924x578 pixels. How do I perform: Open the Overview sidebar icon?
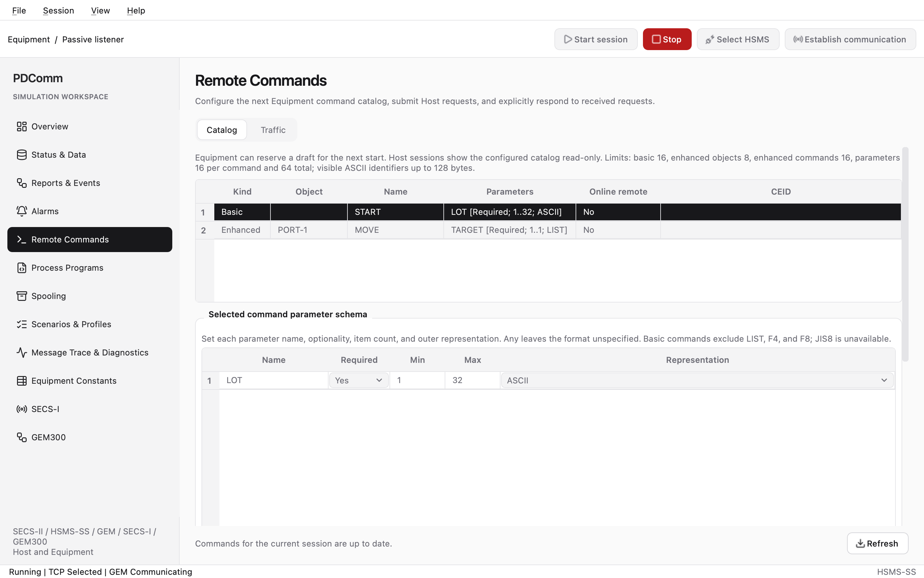[x=22, y=127]
